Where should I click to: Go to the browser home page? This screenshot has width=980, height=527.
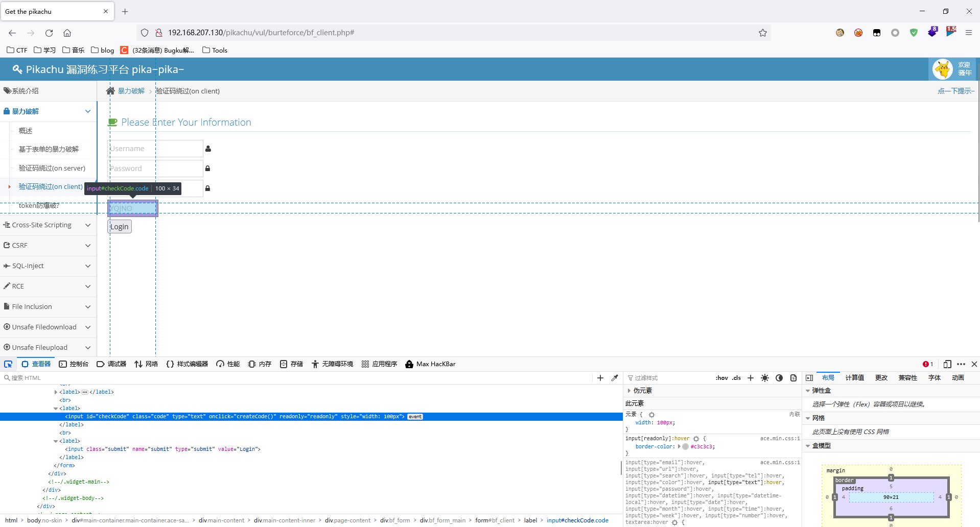[67, 33]
